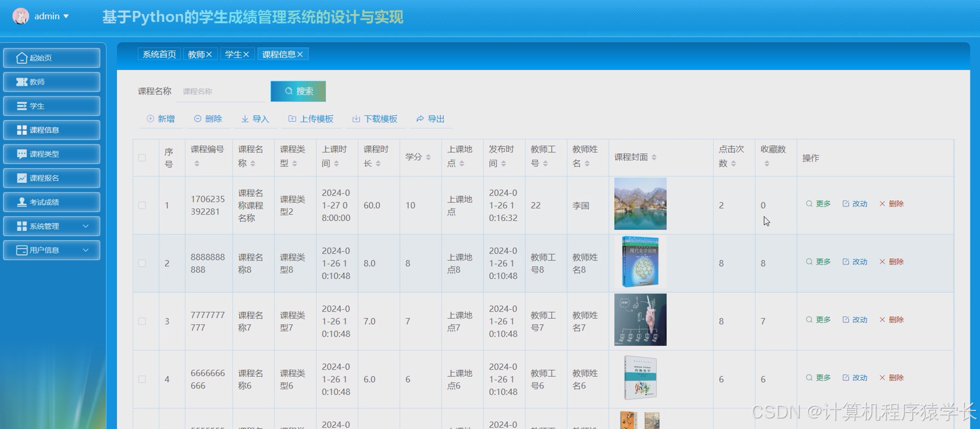Open the 考试成绩 sidebar menu
Viewport: 980px width, 429px height.
52,202
